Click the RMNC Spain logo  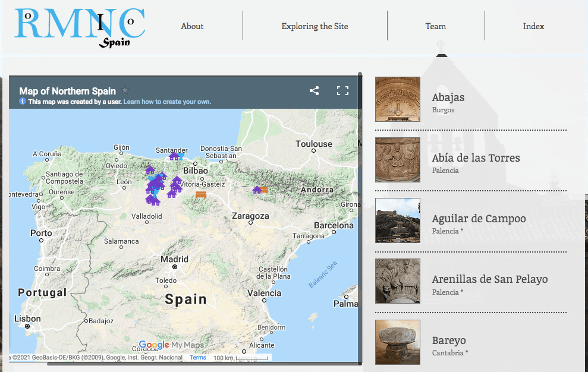tap(80, 27)
